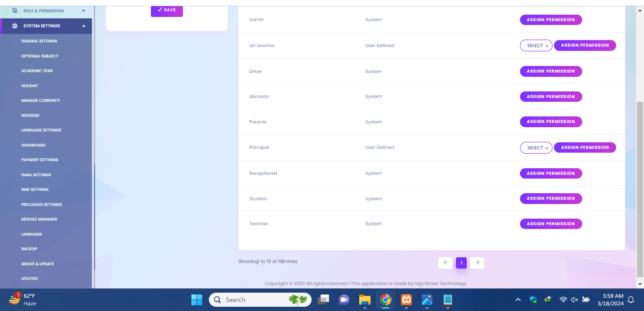Open File Explorer from the taskbar
Image resolution: width=644 pixels, height=311 pixels.
pyautogui.click(x=364, y=300)
